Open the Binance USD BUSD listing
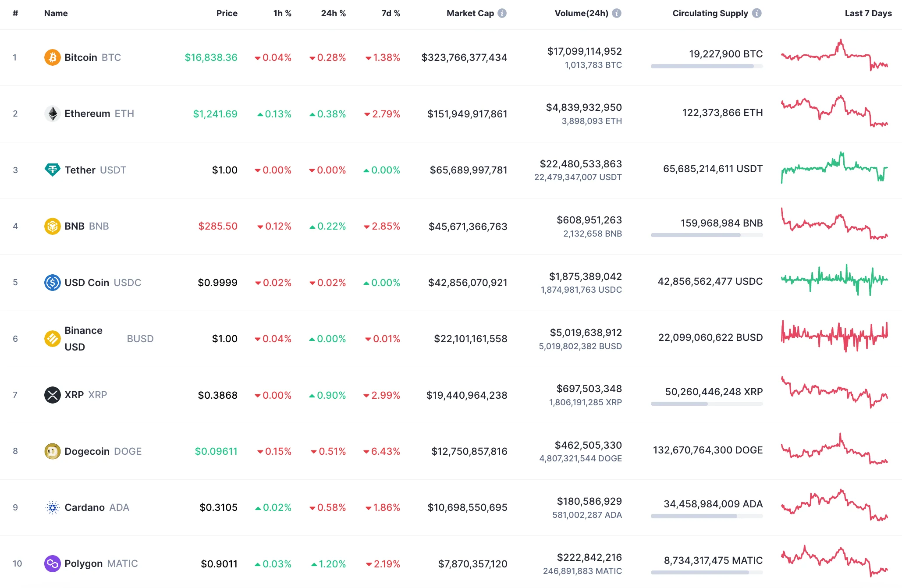 [83, 338]
